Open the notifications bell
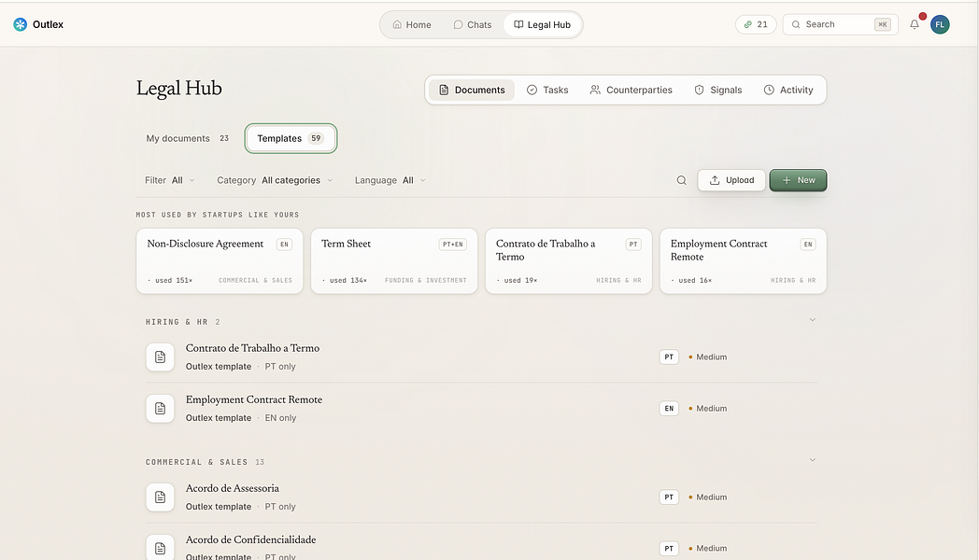This screenshot has height=560, width=979. (914, 24)
